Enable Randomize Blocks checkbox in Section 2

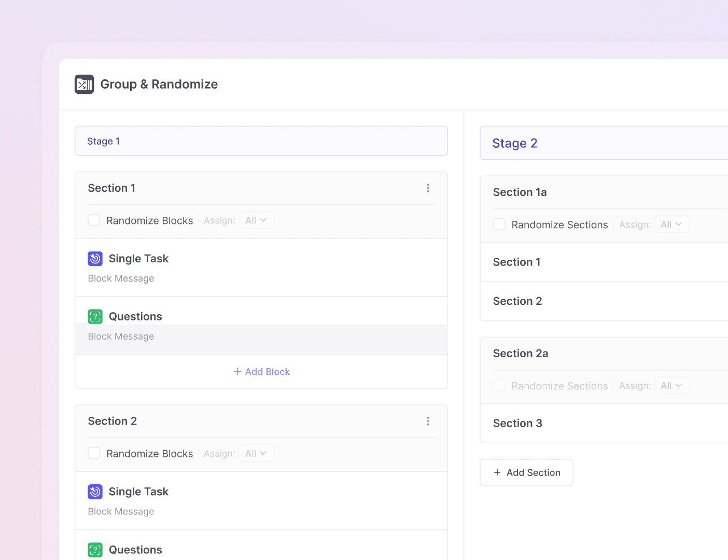[x=94, y=453]
